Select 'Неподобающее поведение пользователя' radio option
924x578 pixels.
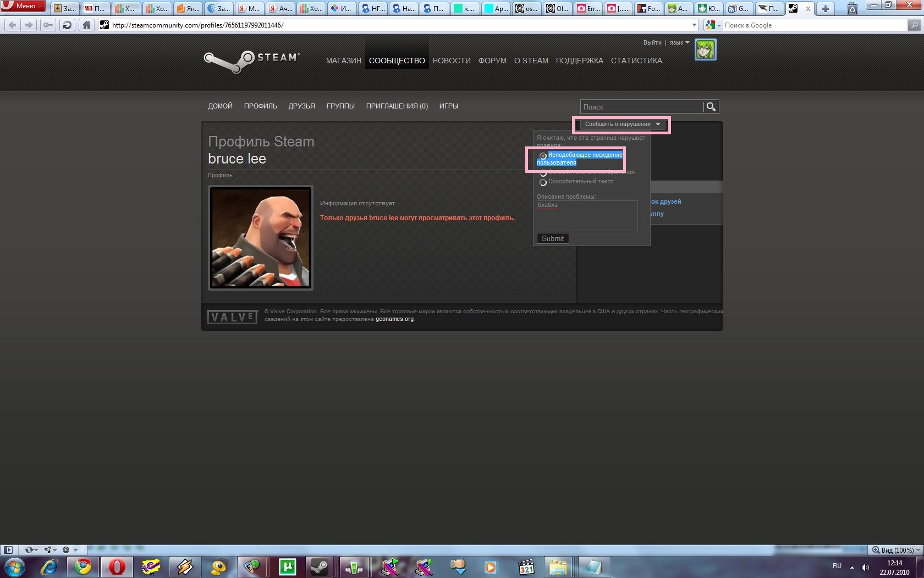tap(543, 156)
